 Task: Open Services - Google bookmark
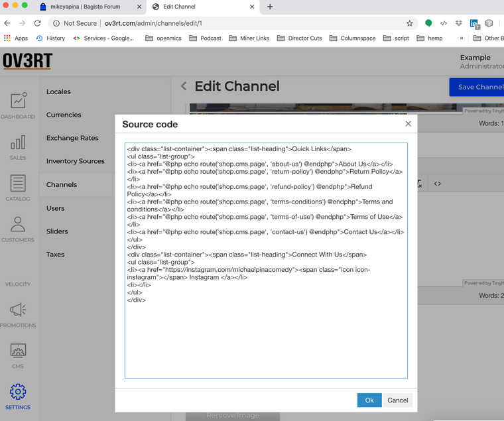click(103, 38)
